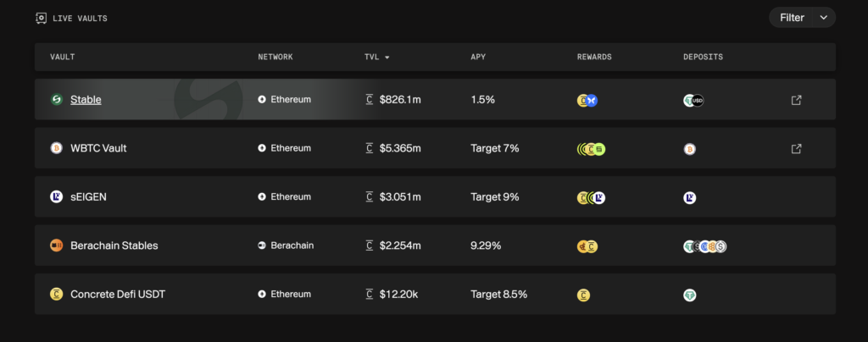Click the Live Vaults header icon
The height and width of the screenshot is (342, 868).
click(42, 18)
